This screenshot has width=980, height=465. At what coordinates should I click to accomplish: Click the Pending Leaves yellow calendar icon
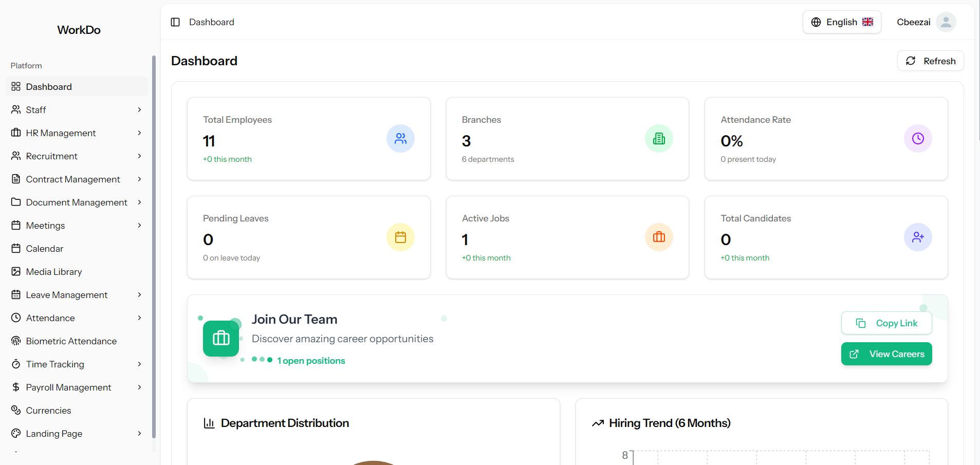tap(400, 237)
